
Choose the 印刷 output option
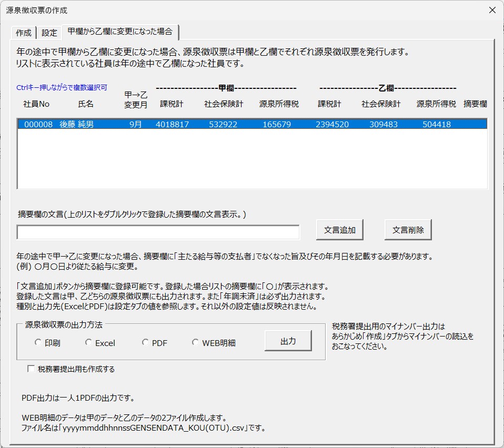point(38,343)
